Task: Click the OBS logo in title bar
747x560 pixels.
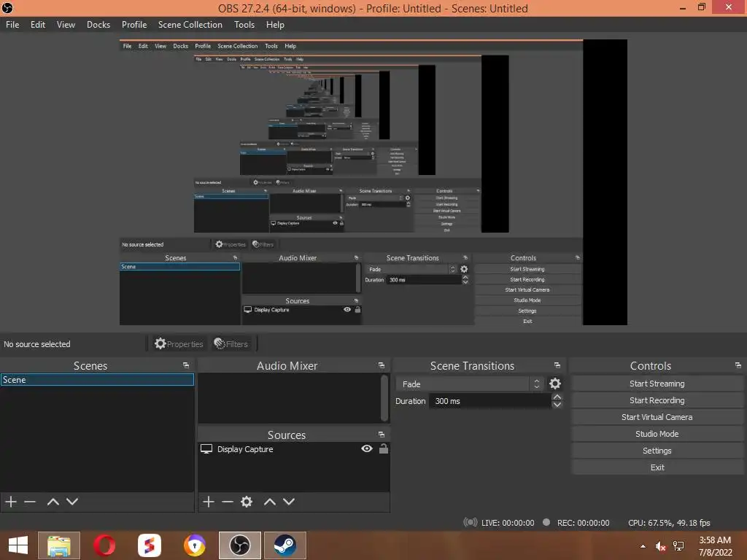Action: click(x=7, y=7)
